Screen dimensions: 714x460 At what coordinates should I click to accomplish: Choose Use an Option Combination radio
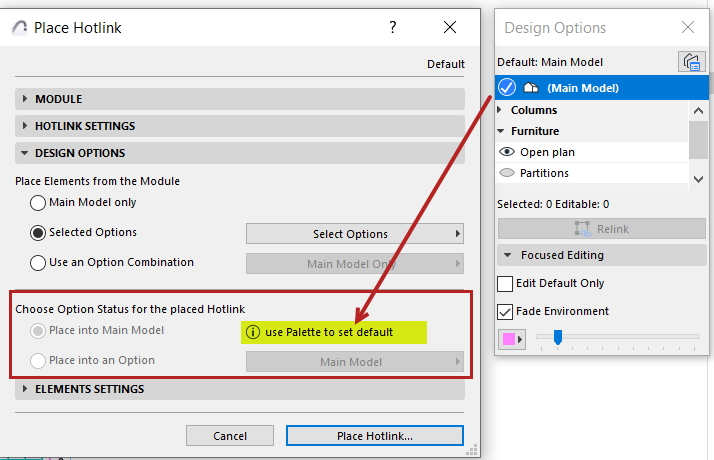[x=39, y=263]
